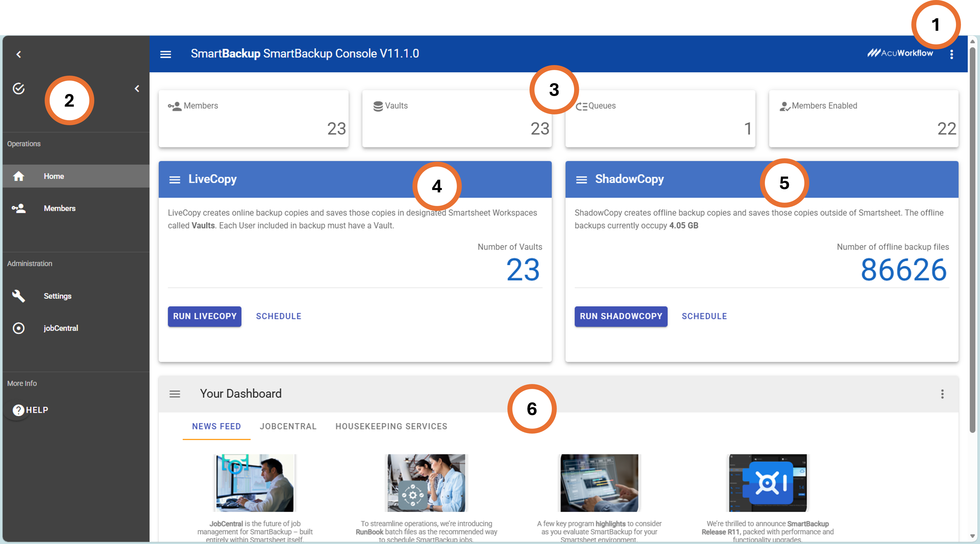Switch to the JOBCENTRAL tab

pos(288,426)
